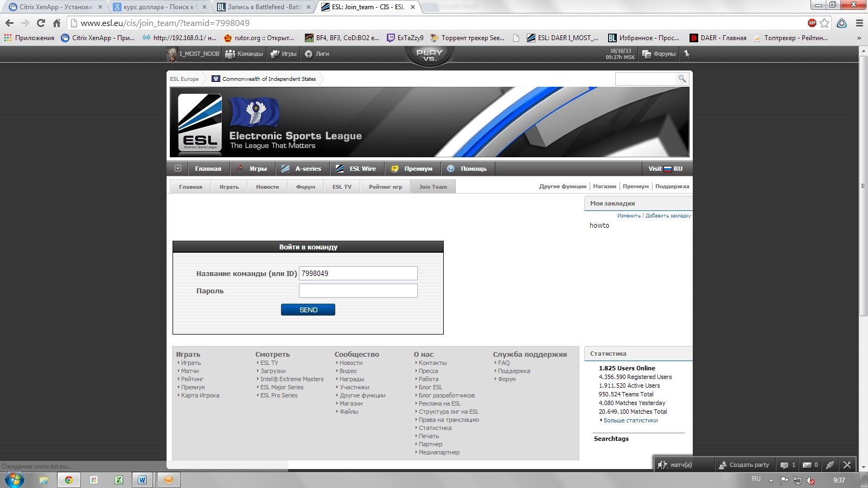Viewport: 868px width, 488px height.
Task: Close the bottom chat bar X
Action: point(847,465)
